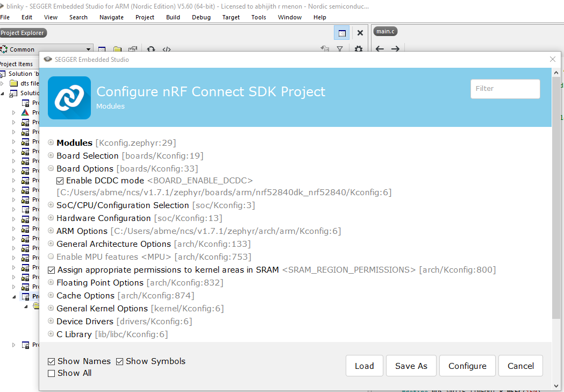Uncheck Show Symbols
564x392 pixels.
(120, 361)
